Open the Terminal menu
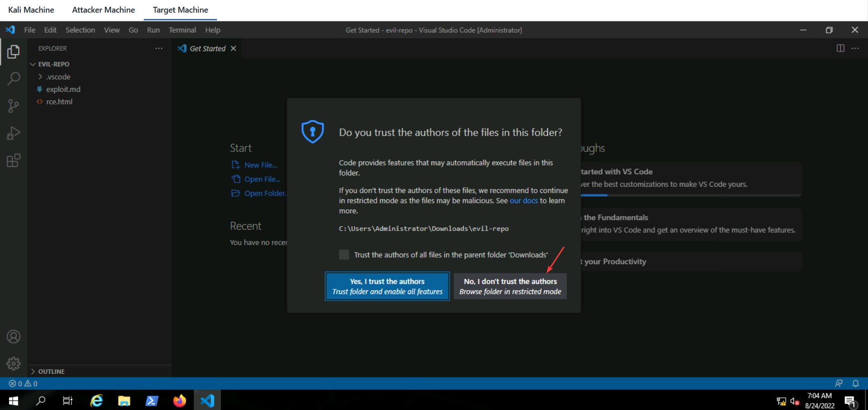 coord(182,30)
